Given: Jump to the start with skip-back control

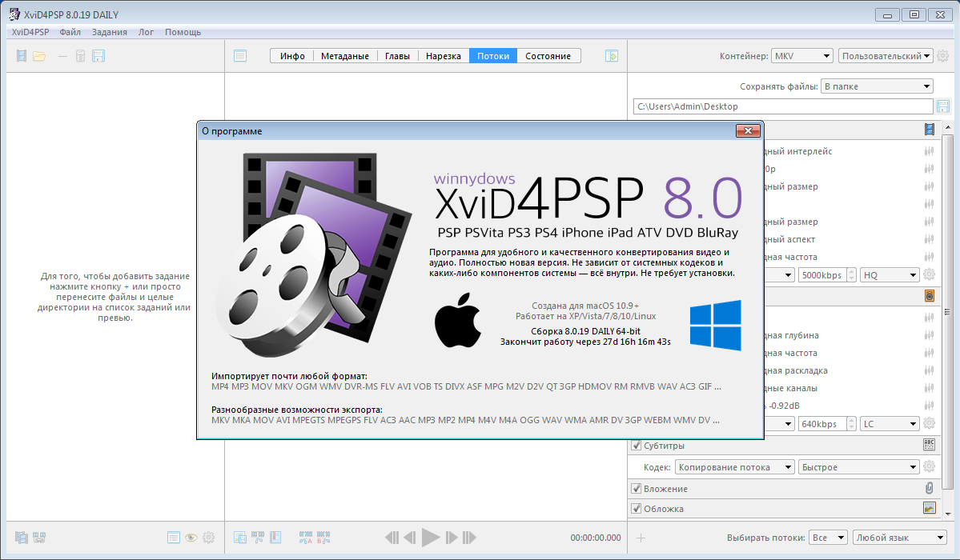Looking at the screenshot, I should coord(392,538).
